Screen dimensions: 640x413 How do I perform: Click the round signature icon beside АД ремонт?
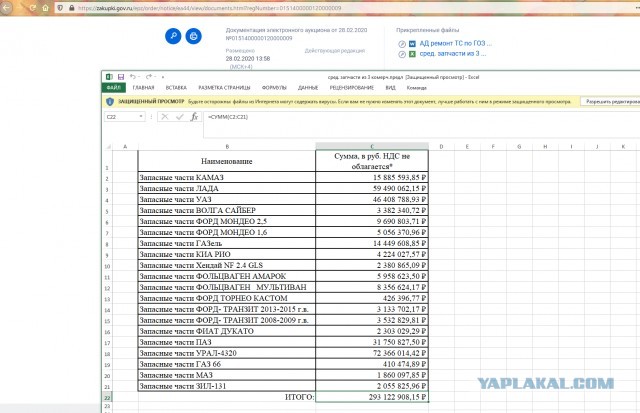pos(402,44)
